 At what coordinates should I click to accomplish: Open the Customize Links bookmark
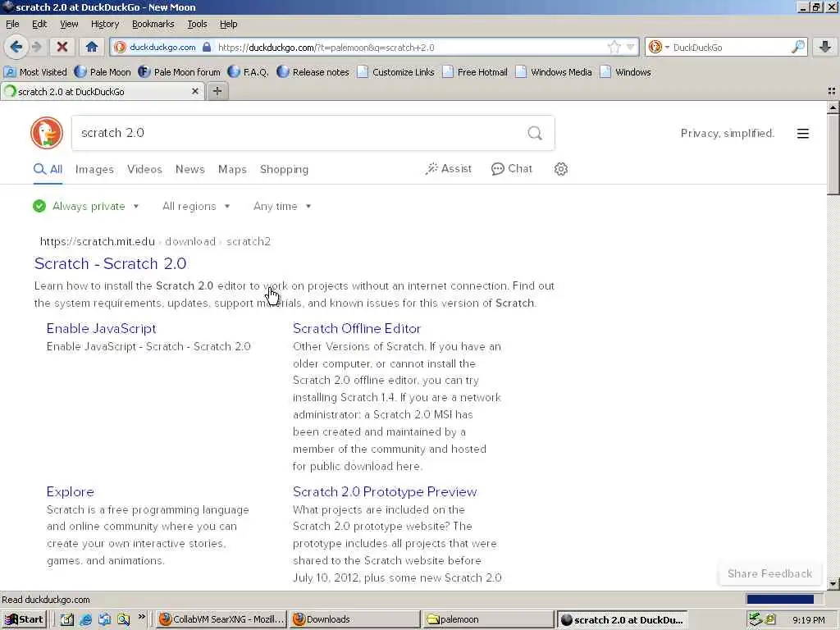[396, 72]
